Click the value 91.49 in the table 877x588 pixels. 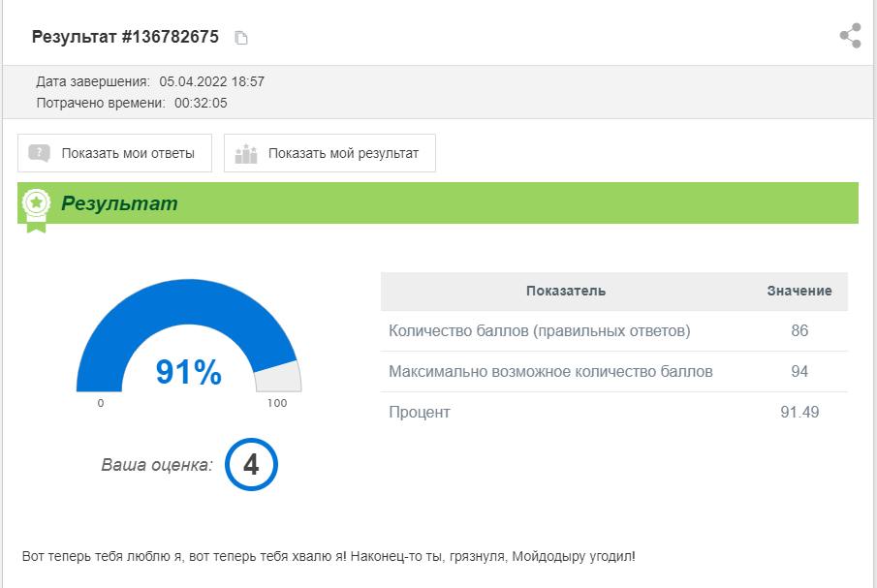tap(799, 412)
